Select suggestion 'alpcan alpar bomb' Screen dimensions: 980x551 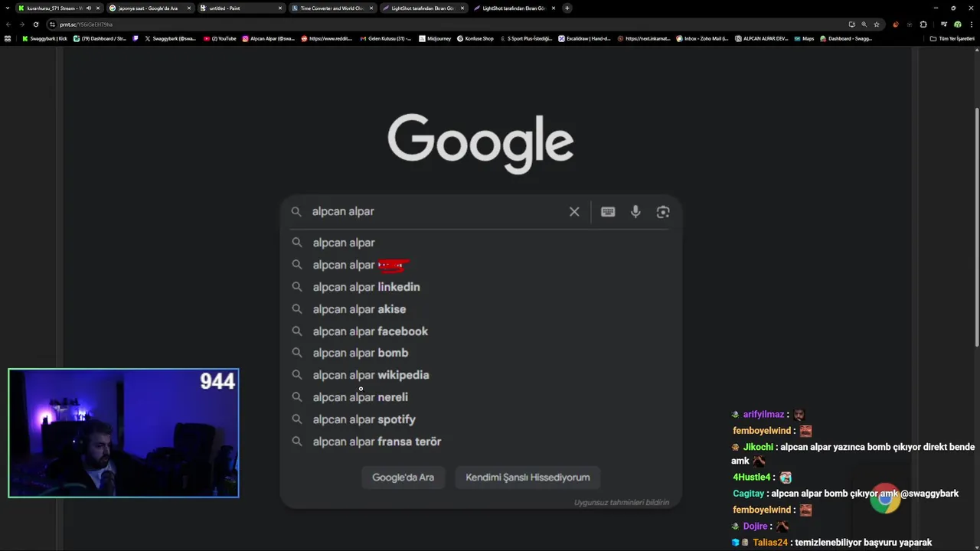(x=481, y=353)
